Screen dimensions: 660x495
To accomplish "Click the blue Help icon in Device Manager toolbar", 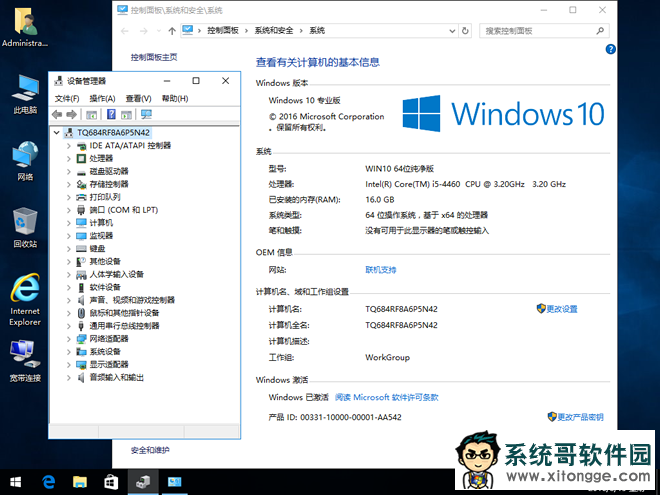I will tap(111, 114).
